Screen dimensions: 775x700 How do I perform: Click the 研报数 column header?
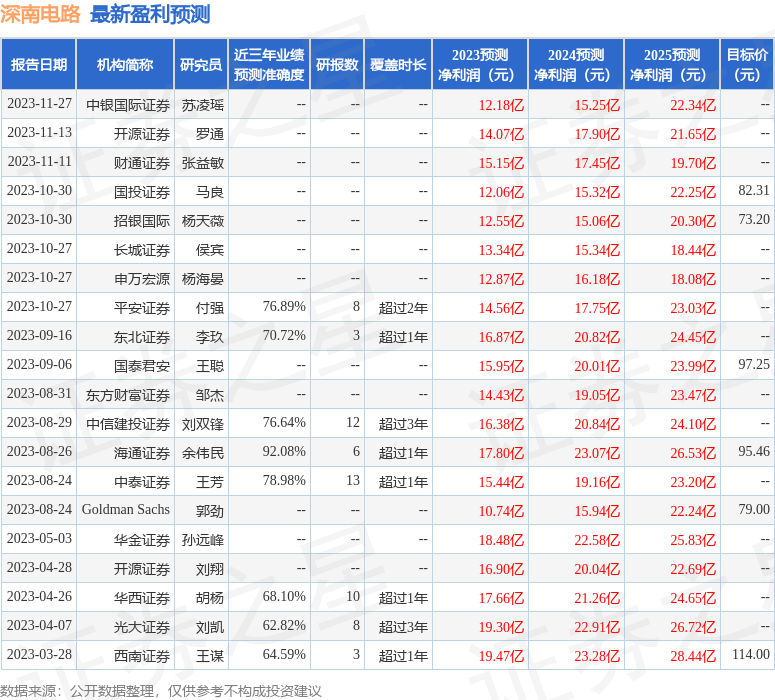pos(337,64)
